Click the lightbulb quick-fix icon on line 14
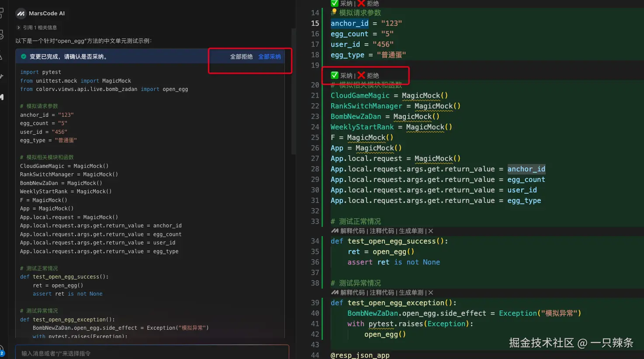This screenshot has width=644, height=359. click(334, 12)
